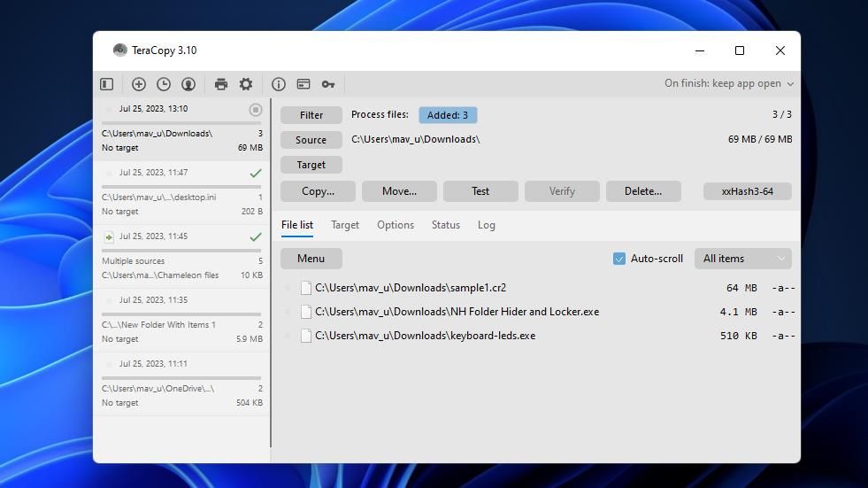
Task: Maximize the TeraCopy window
Action: [x=740, y=50]
